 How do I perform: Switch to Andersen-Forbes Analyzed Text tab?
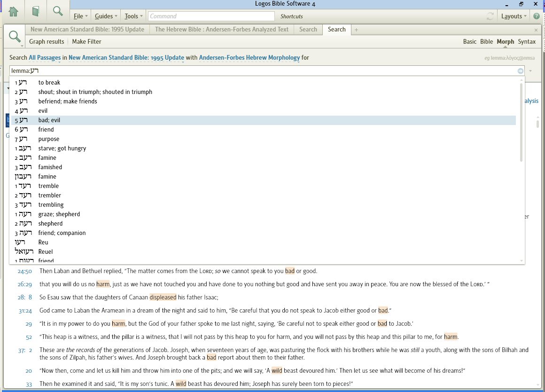point(222,30)
